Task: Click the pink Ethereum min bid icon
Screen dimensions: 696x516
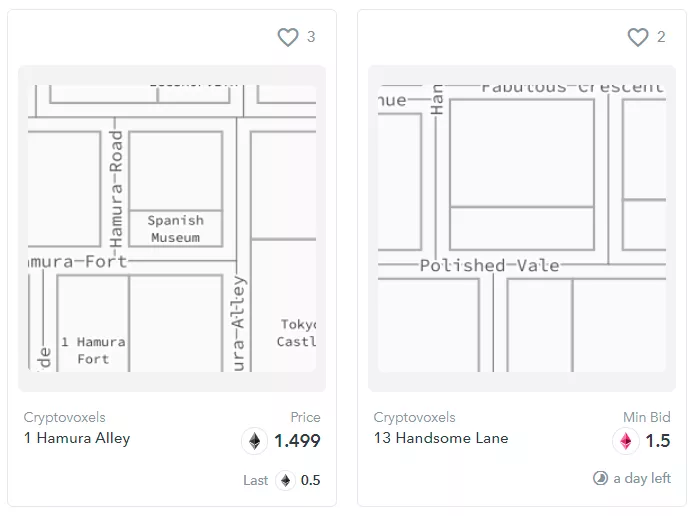Action: click(626, 441)
